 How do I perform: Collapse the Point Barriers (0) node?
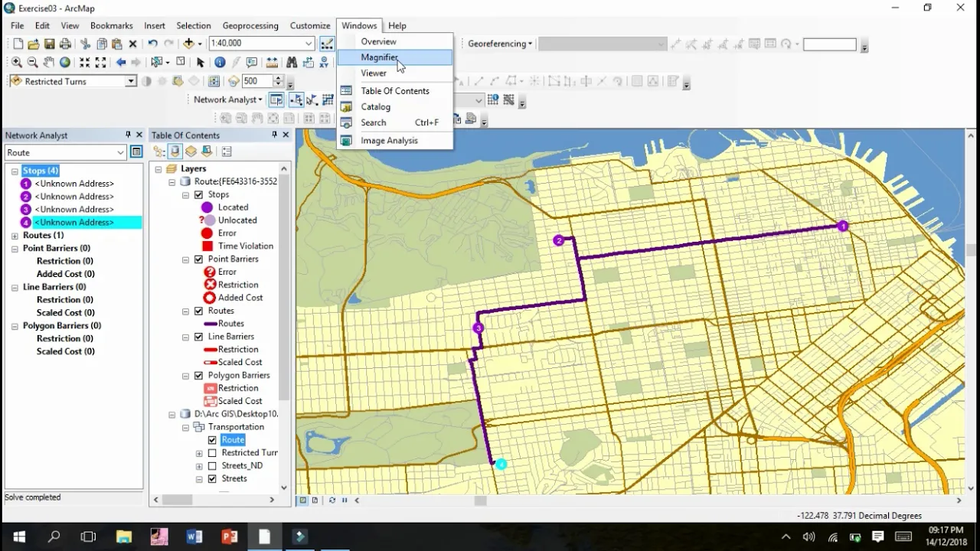pos(15,249)
